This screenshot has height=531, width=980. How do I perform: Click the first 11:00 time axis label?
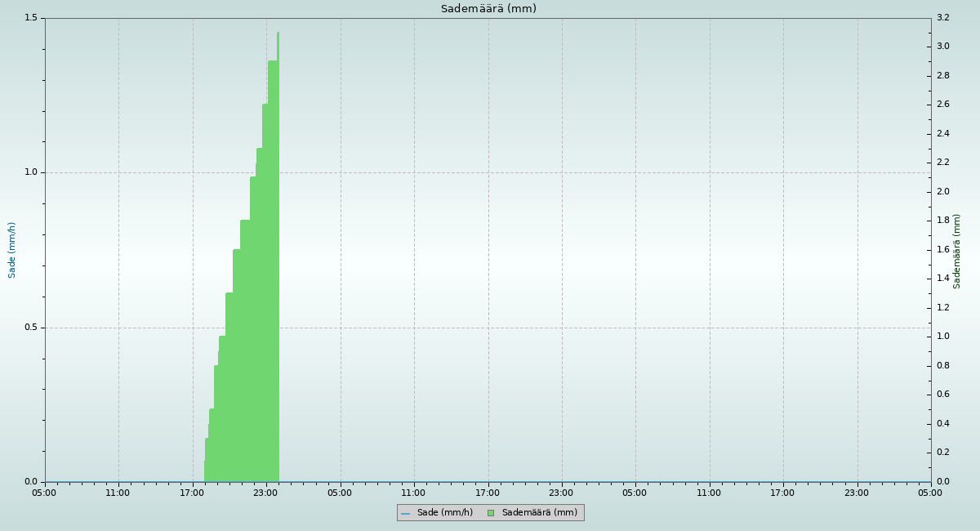point(118,493)
